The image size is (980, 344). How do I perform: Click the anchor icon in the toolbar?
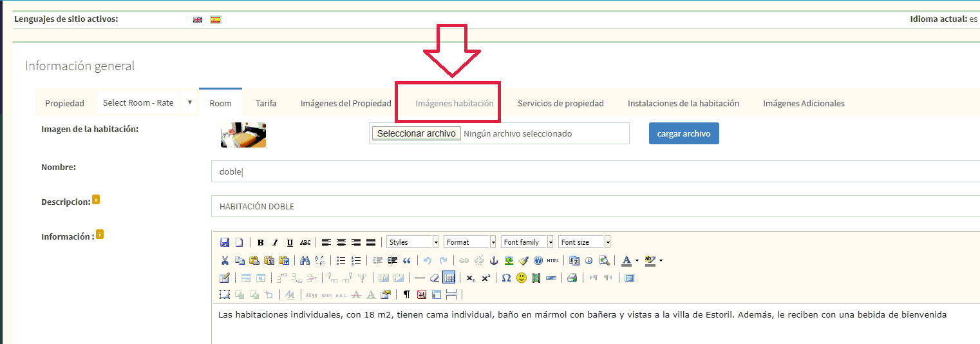click(495, 261)
